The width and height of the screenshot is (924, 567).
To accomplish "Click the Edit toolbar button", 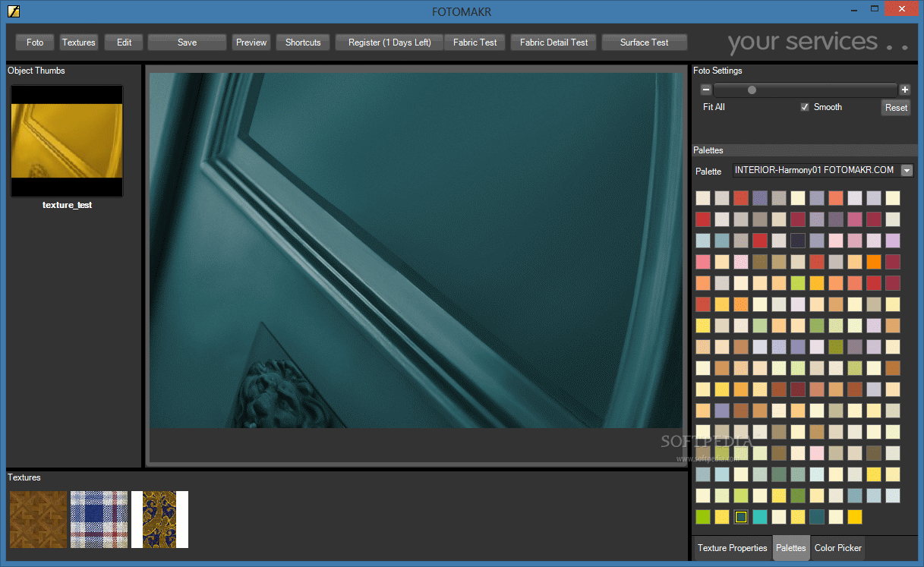I will click(x=124, y=43).
